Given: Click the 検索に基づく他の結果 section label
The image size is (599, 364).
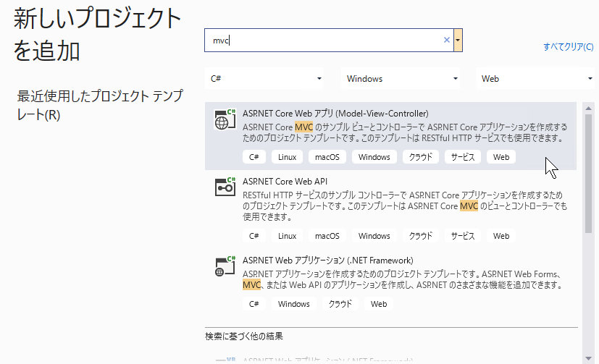Looking at the screenshot, I should coord(243,337).
